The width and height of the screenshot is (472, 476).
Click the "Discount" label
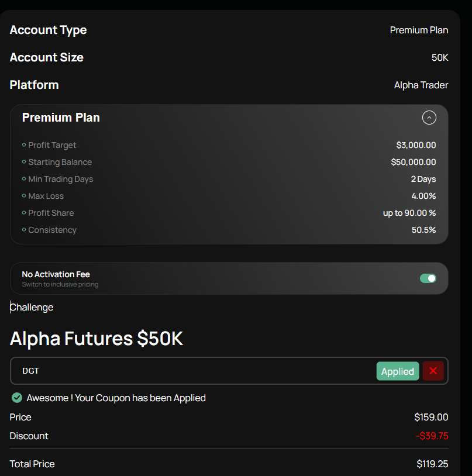point(29,436)
